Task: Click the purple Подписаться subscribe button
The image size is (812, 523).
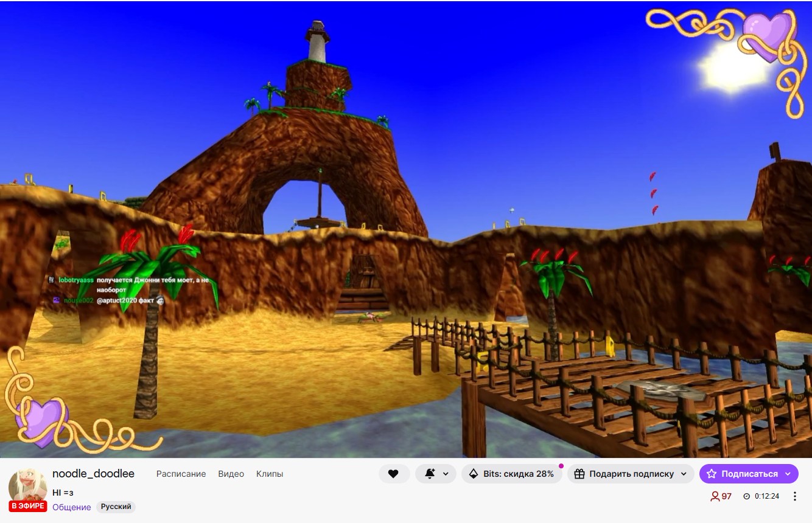Action: [749, 474]
